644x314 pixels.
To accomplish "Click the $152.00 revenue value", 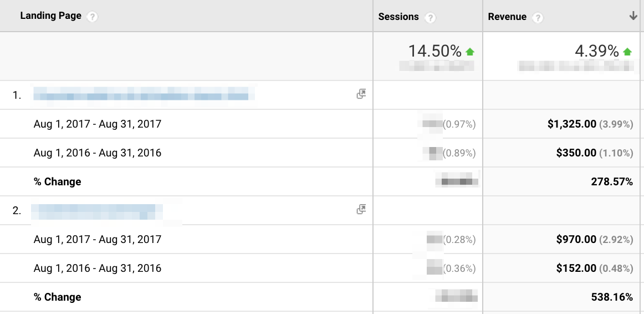I will tap(576, 269).
